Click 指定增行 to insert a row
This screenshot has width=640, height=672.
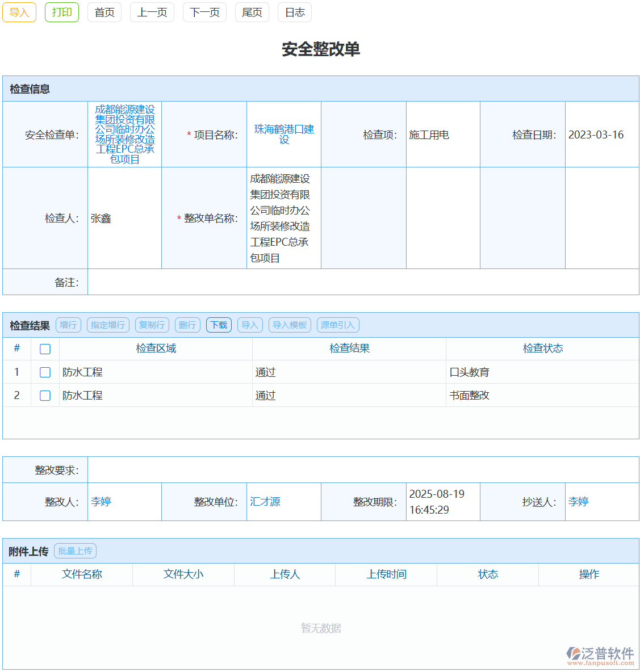(107, 325)
